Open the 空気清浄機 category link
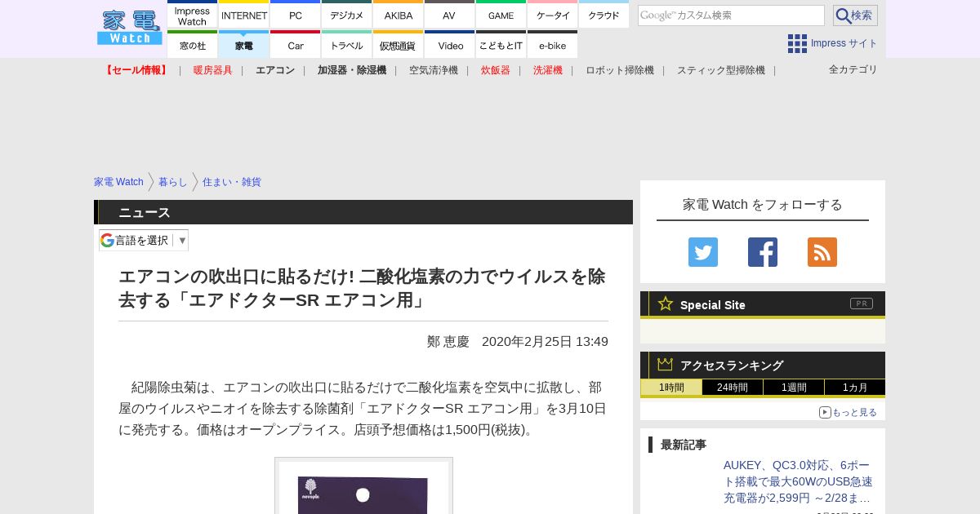Screen dimensions: 980x514 click(x=434, y=70)
